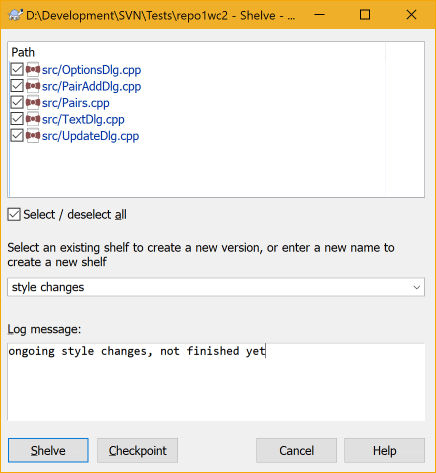Click the file icon of src/UpdateDlg.cpp
The width and height of the screenshot is (436, 473).
coord(33,136)
